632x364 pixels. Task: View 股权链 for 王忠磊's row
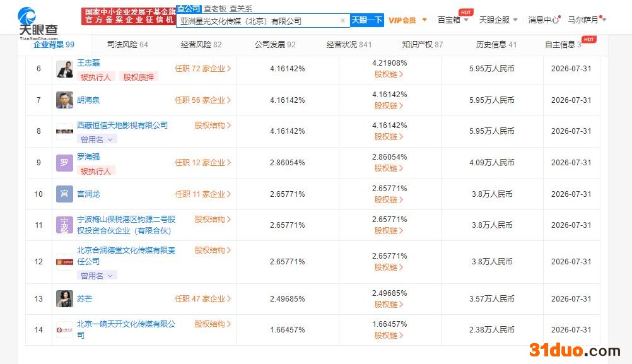(389, 74)
